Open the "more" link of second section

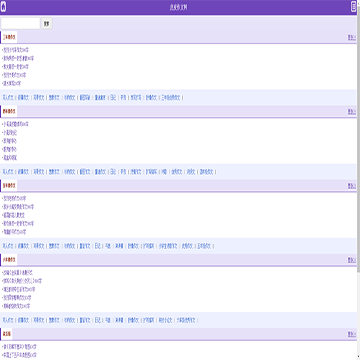tap(352, 111)
